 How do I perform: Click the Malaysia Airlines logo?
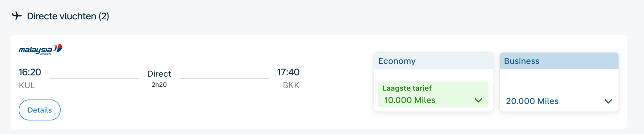(x=41, y=50)
